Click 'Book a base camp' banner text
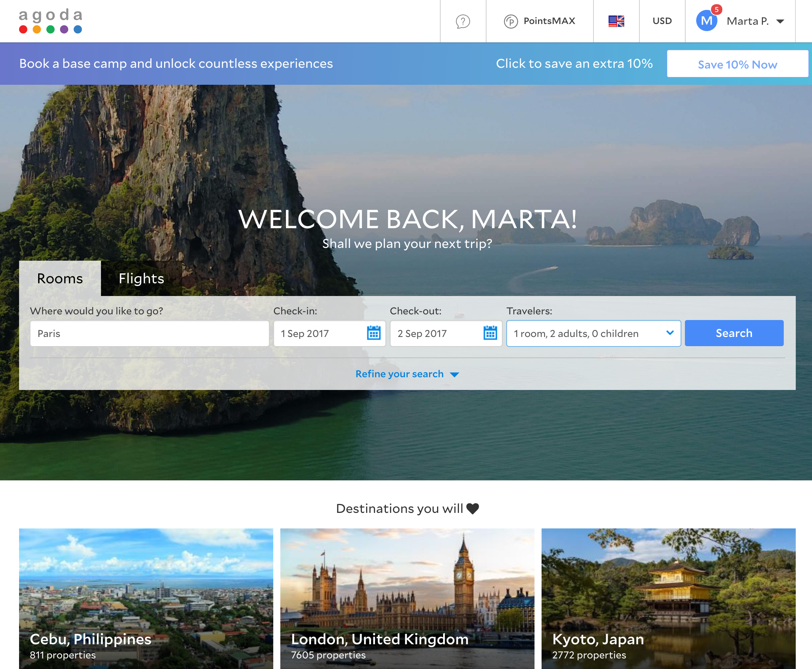Image resolution: width=812 pixels, height=669 pixels. (176, 64)
